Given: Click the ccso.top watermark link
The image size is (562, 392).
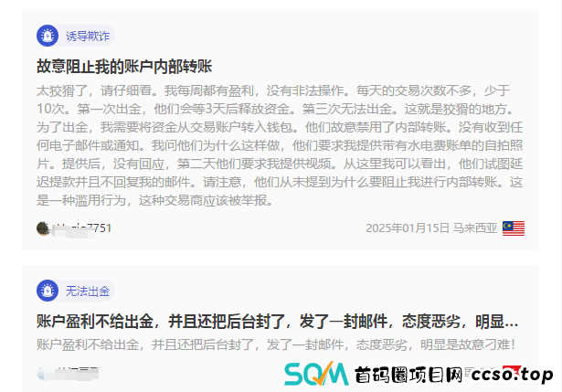Looking at the screenshot, I should (512, 376).
